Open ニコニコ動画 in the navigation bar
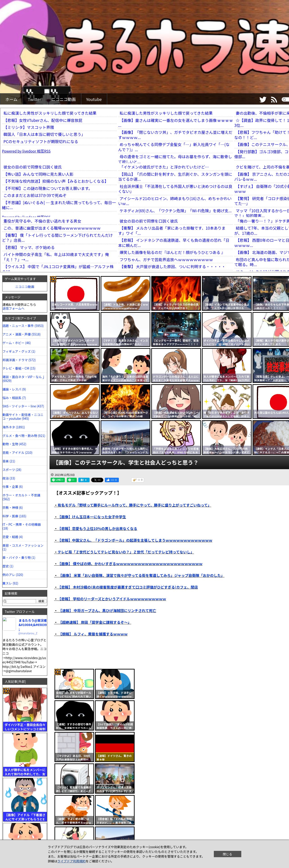 click(x=64, y=99)
